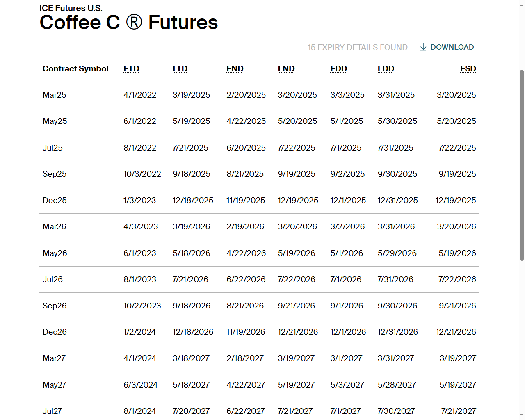
Task: Click Dec26 LTD value 12/18/2026
Action: (193, 332)
